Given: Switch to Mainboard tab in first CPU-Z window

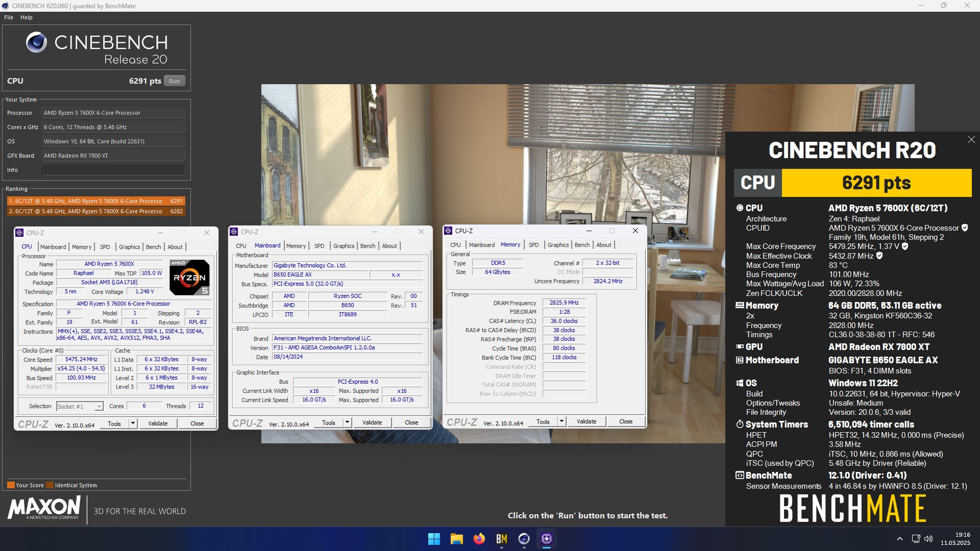Looking at the screenshot, I should point(53,247).
